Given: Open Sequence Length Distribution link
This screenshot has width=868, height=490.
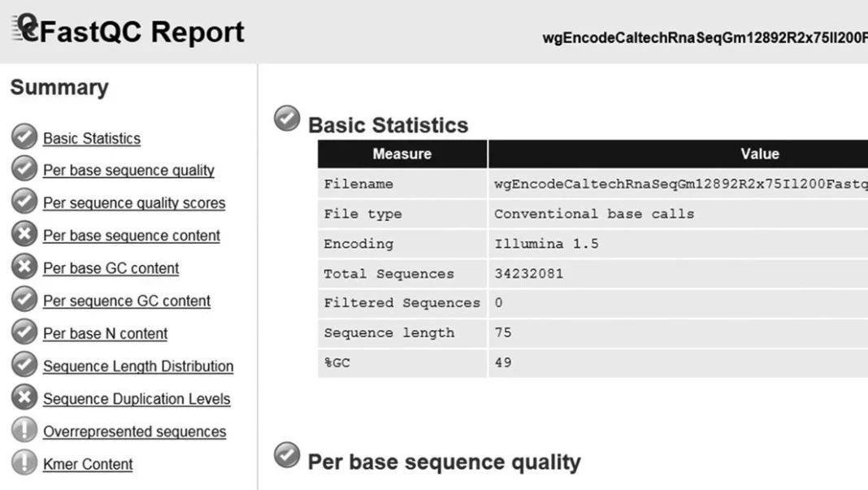Looking at the screenshot, I should click(138, 366).
